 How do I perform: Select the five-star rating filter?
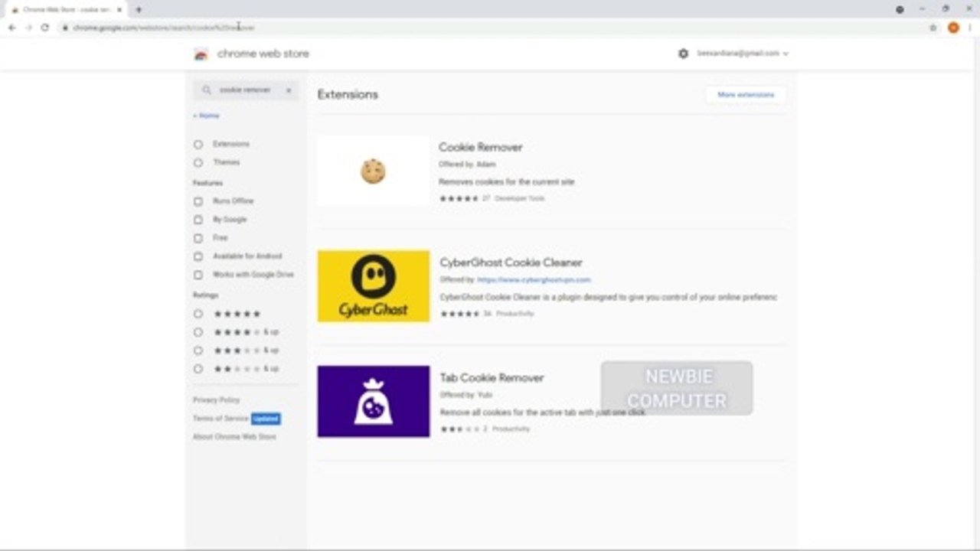(x=198, y=314)
